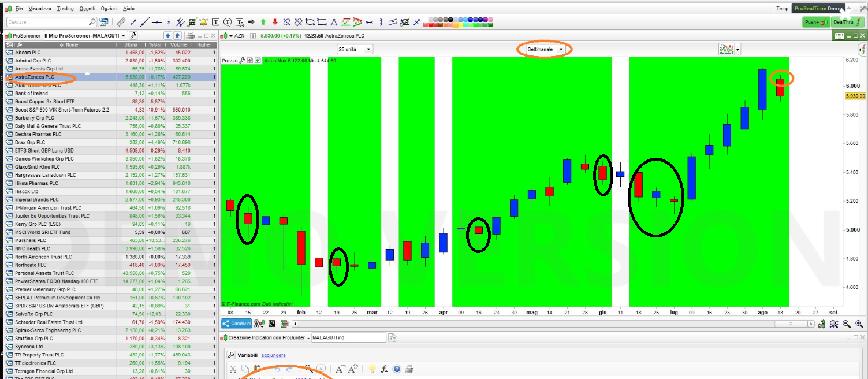
Task: Open ProScreener wrench settings
Action: [133, 36]
